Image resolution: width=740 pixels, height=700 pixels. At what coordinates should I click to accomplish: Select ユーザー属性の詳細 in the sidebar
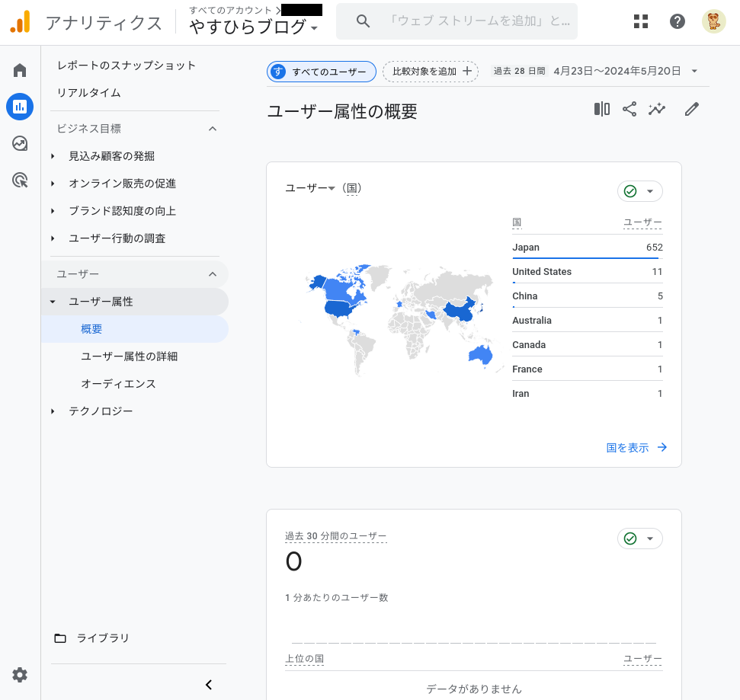pos(129,356)
